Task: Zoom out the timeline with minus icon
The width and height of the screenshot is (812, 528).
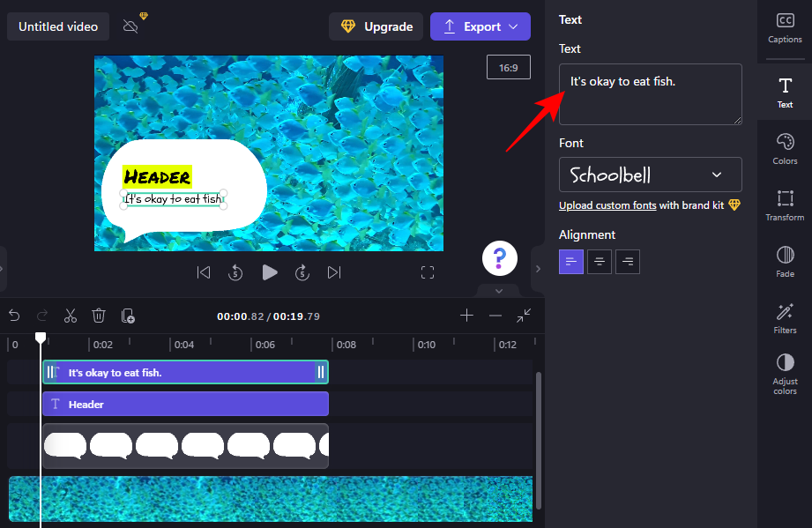Action: tap(495, 316)
